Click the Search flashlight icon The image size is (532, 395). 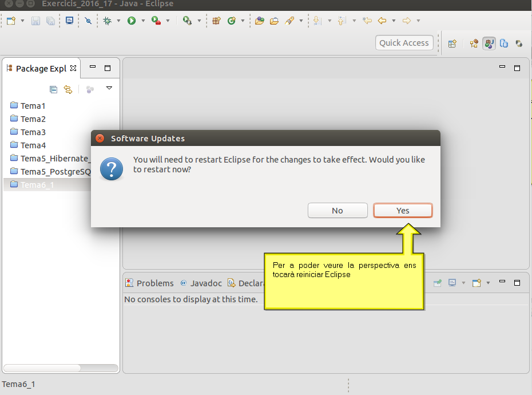click(x=289, y=21)
